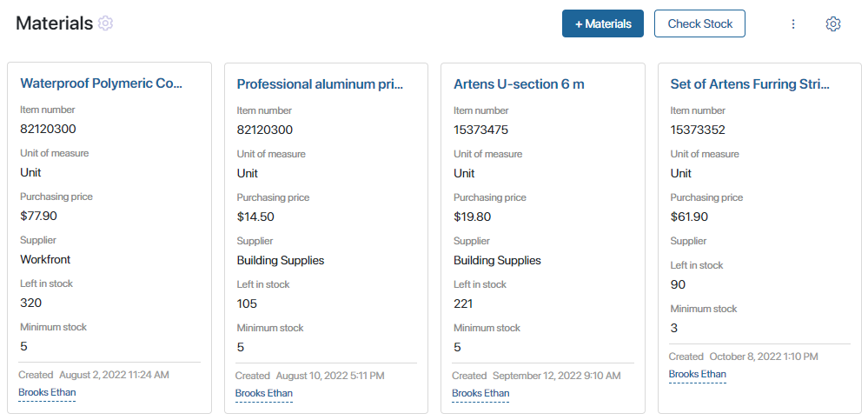Click Brooks Ethan on Waterproof Polymeric card
The image size is (868, 420).
47,392
